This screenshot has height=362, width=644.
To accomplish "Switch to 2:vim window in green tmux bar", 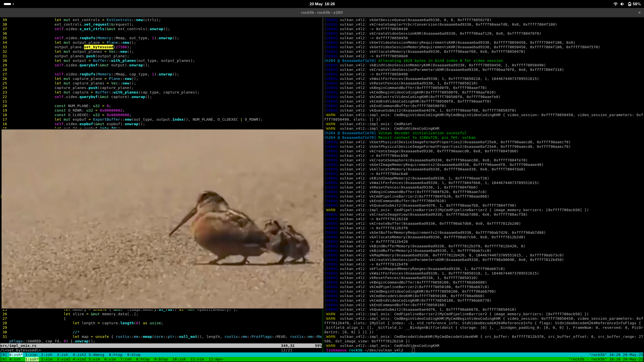I will click(x=47, y=359).
